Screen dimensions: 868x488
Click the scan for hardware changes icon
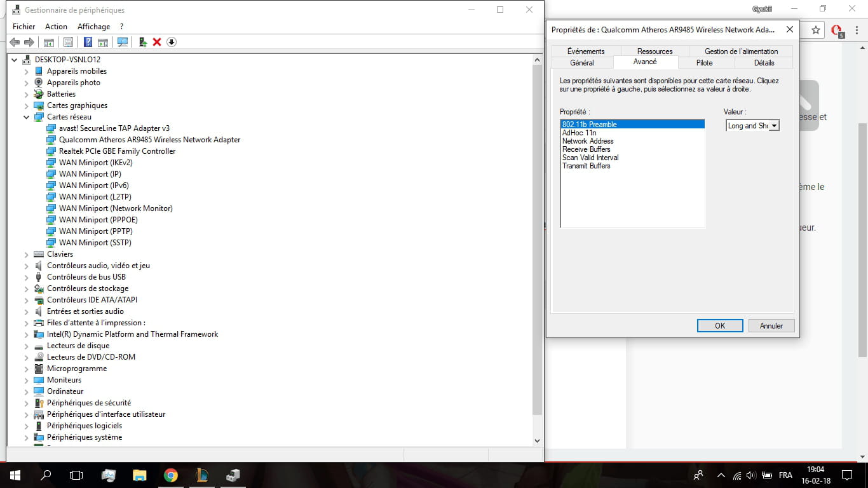123,42
